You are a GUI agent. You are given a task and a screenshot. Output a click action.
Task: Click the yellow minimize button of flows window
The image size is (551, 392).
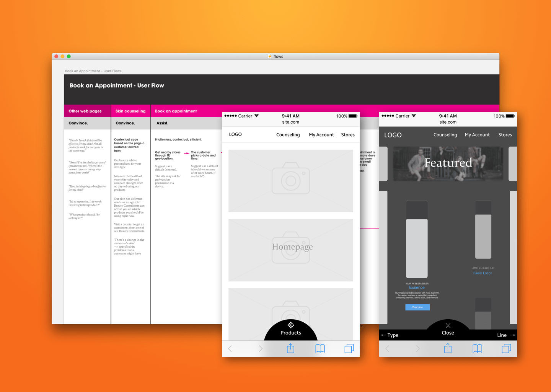(x=62, y=56)
